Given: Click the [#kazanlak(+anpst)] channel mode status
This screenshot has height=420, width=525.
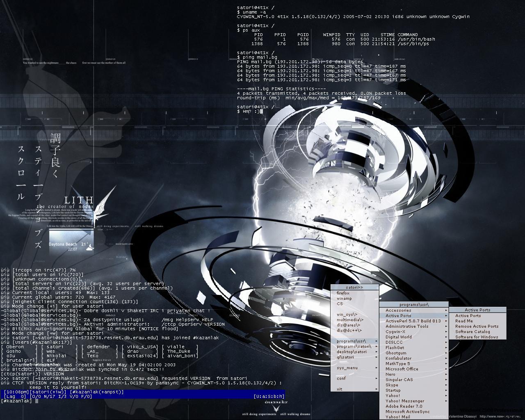Looking at the screenshot, I should pyautogui.click(x=97, y=392).
